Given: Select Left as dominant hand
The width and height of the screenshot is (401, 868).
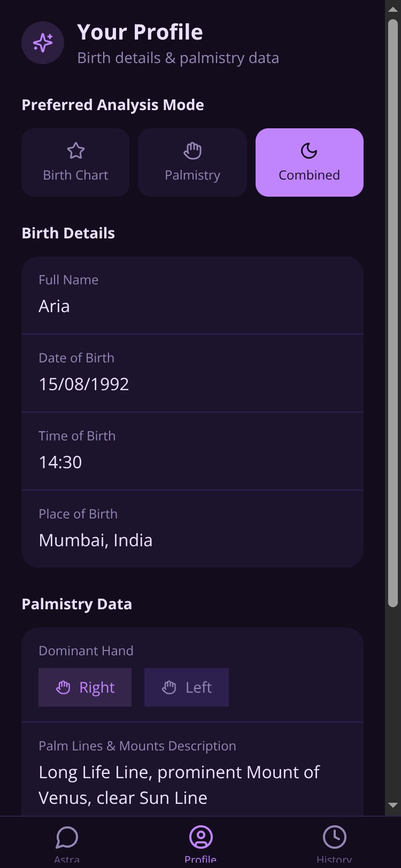Looking at the screenshot, I should [x=187, y=687].
